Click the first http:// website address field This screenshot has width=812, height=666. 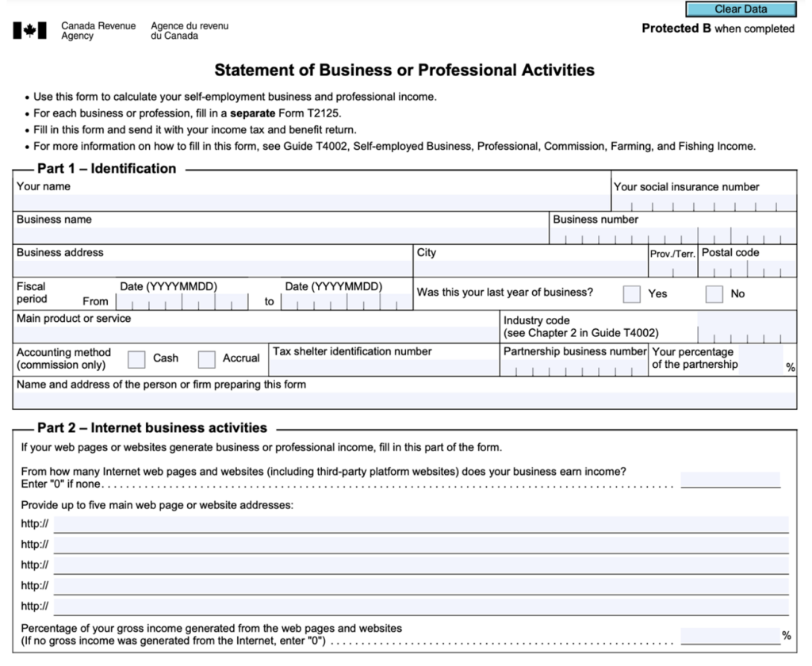[421, 524]
